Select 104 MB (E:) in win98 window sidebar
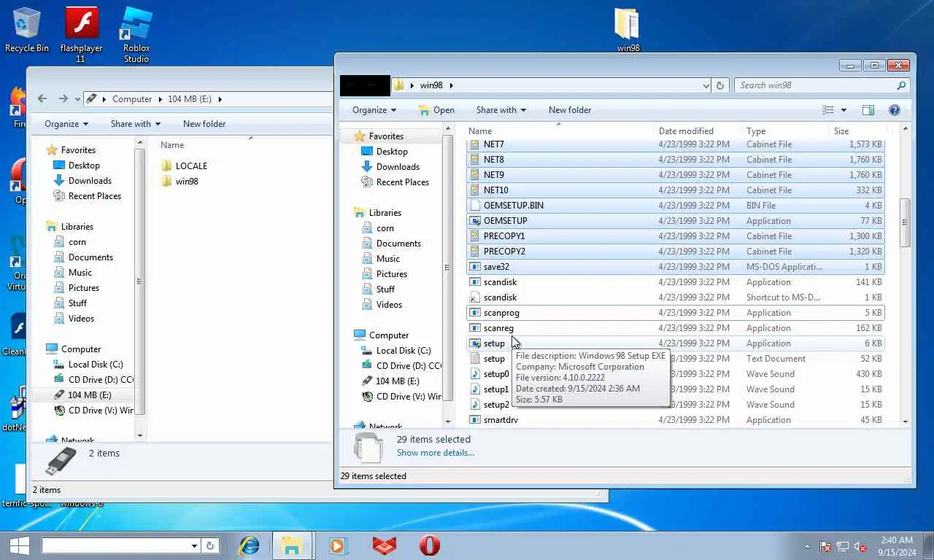 [398, 381]
